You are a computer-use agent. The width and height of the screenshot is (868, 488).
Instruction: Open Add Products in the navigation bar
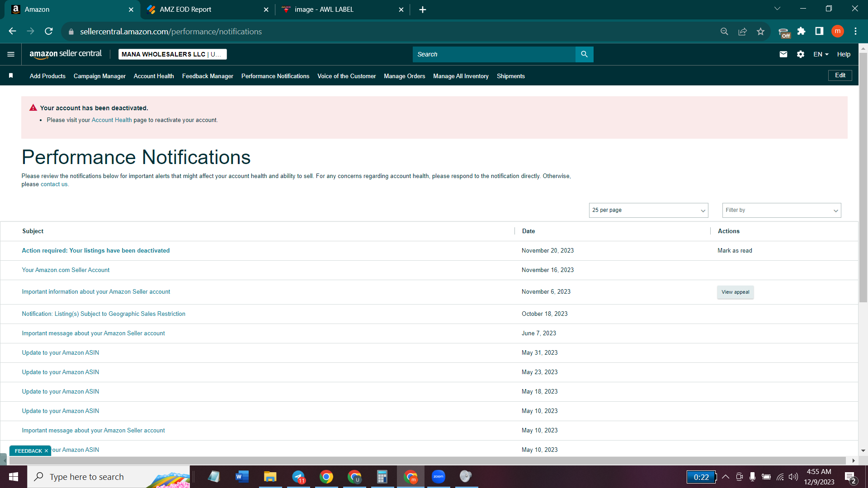47,76
